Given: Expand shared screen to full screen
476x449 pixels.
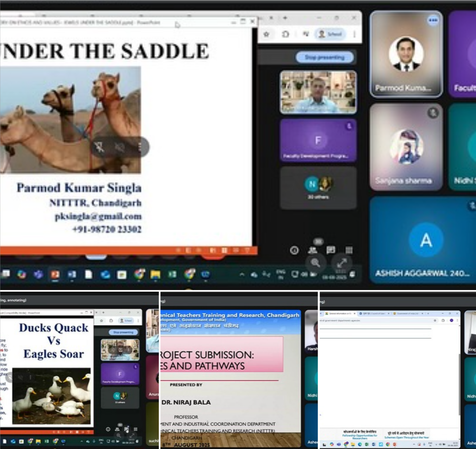Looking at the screenshot, I should [342, 263].
